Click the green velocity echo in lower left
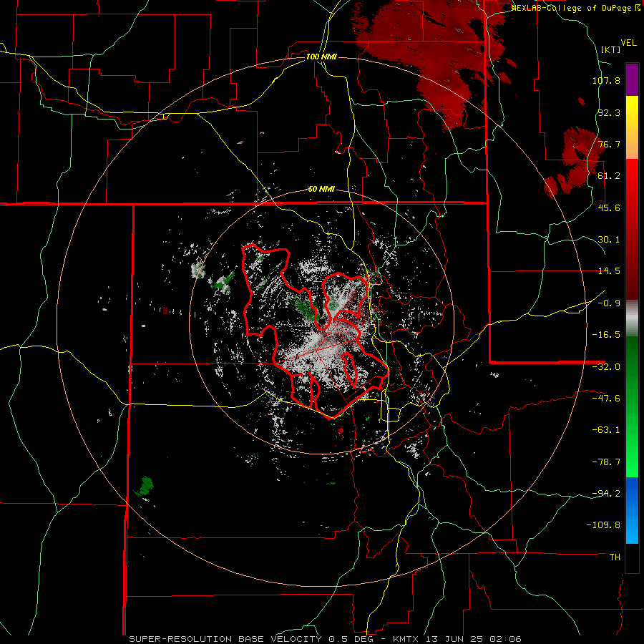 pos(145,486)
